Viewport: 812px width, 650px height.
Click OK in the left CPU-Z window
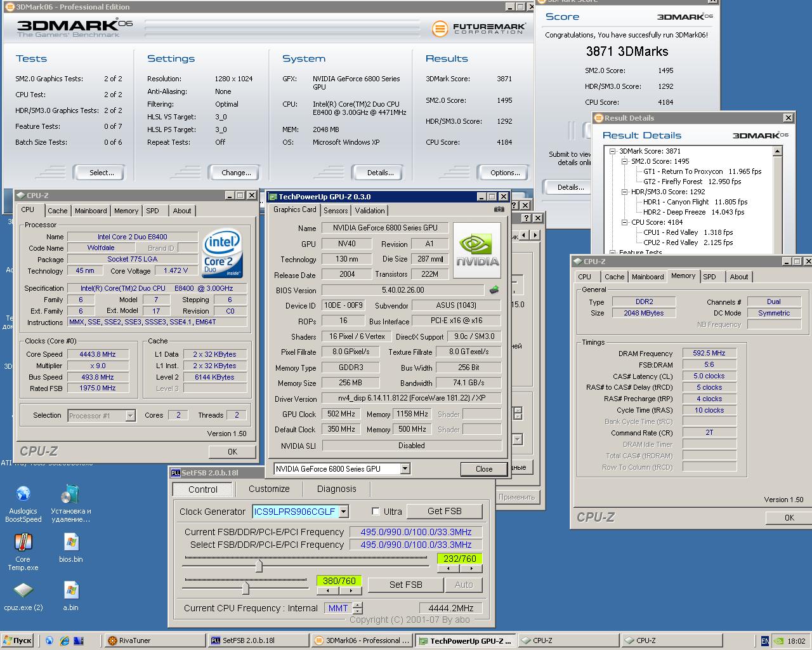tap(232, 452)
